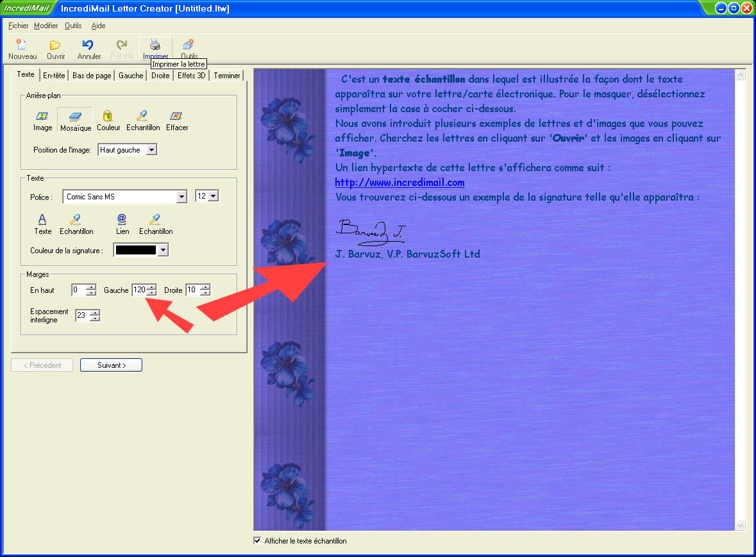756x557 pixels.
Task: Click the preview scrollbar up arrow
Action: point(741,75)
